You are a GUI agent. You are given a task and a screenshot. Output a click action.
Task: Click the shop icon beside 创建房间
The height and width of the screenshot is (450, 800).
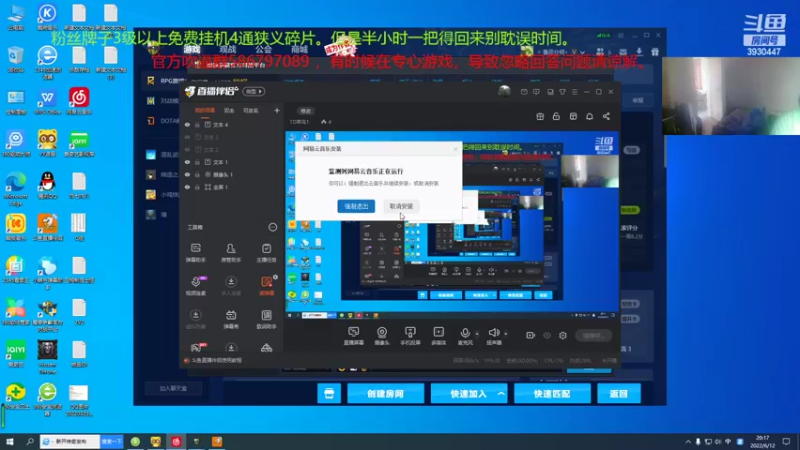pos(329,393)
